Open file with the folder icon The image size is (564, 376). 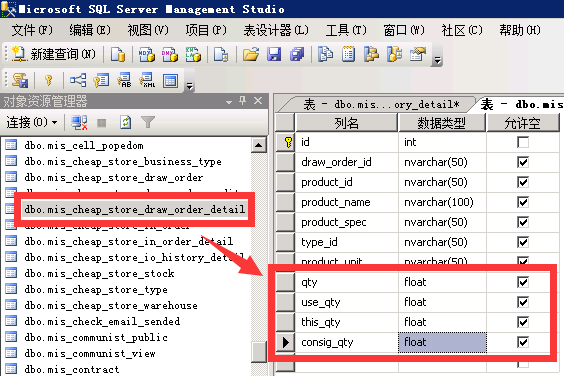pyautogui.click(x=251, y=55)
